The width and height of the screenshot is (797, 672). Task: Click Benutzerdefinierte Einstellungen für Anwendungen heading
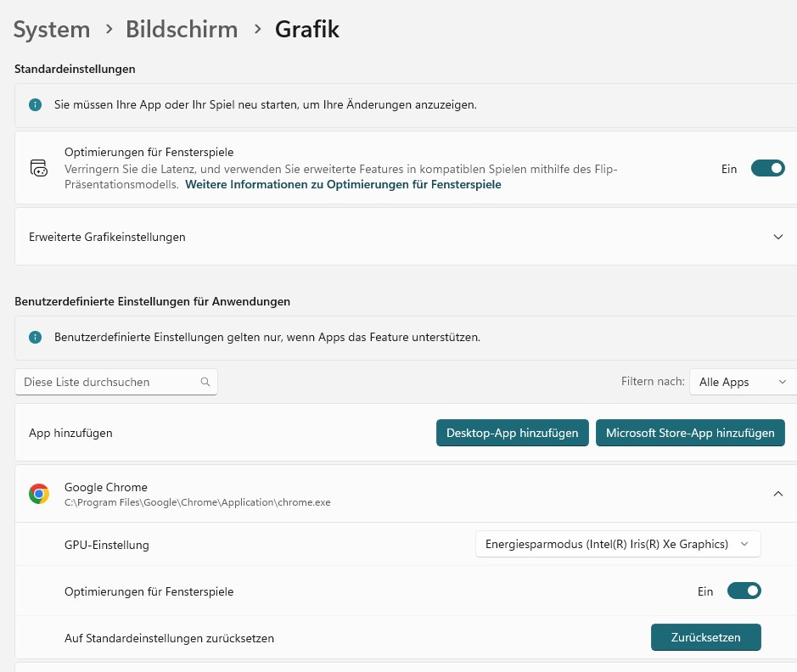coord(153,302)
